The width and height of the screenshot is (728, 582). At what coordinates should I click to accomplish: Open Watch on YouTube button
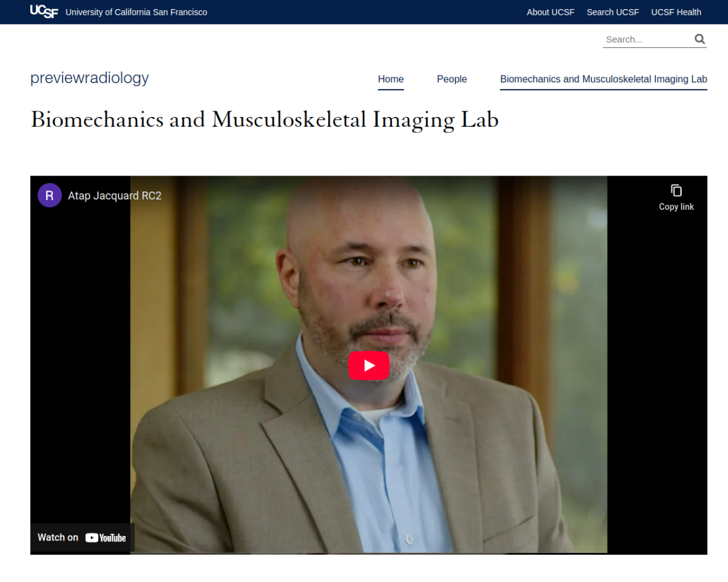(x=82, y=538)
